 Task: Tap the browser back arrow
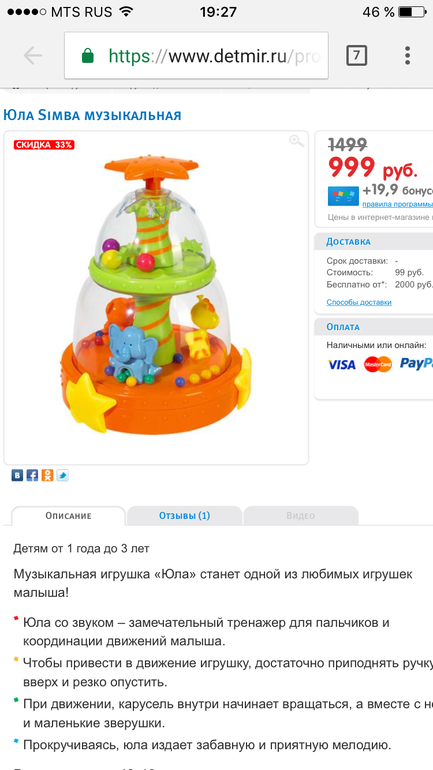click(x=32, y=56)
